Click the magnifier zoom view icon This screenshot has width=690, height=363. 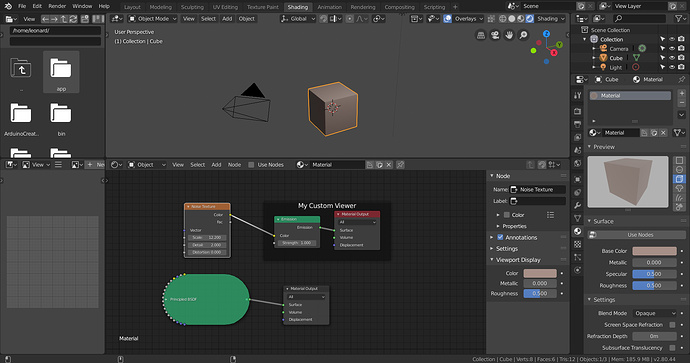click(x=523, y=35)
